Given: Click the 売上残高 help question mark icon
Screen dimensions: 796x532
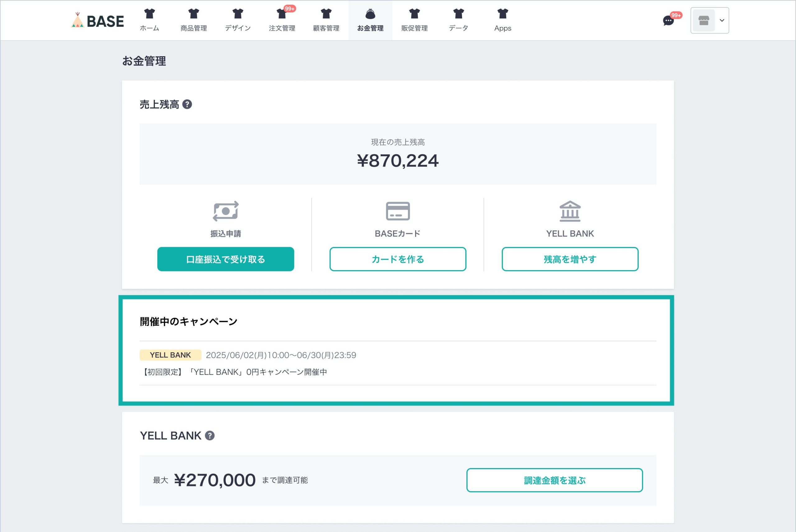Looking at the screenshot, I should [x=187, y=104].
